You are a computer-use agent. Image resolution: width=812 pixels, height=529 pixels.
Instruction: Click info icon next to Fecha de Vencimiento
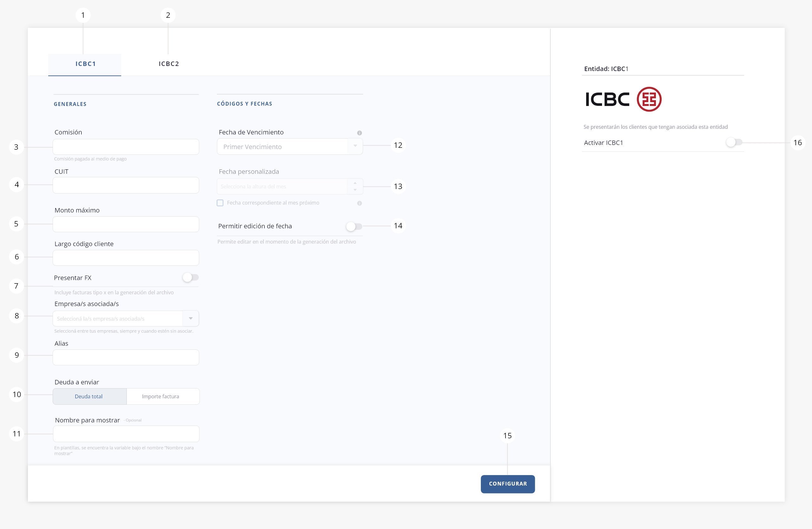[x=359, y=133]
